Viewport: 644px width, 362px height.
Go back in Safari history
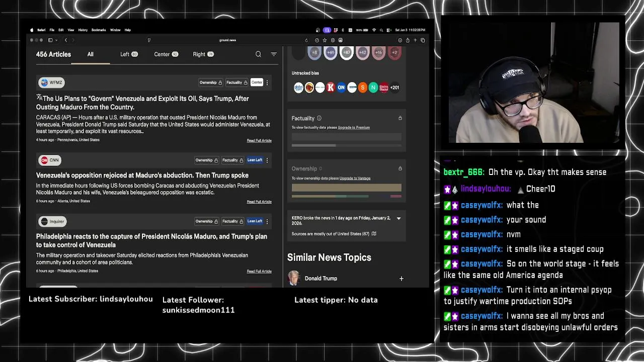(x=65, y=40)
